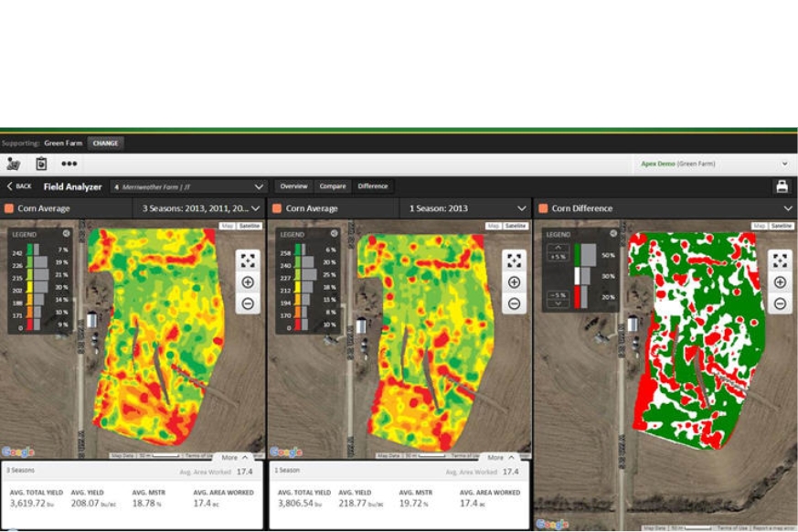The width and height of the screenshot is (798, 532).
Task: Select the Difference tab
Action: (372, 186)
